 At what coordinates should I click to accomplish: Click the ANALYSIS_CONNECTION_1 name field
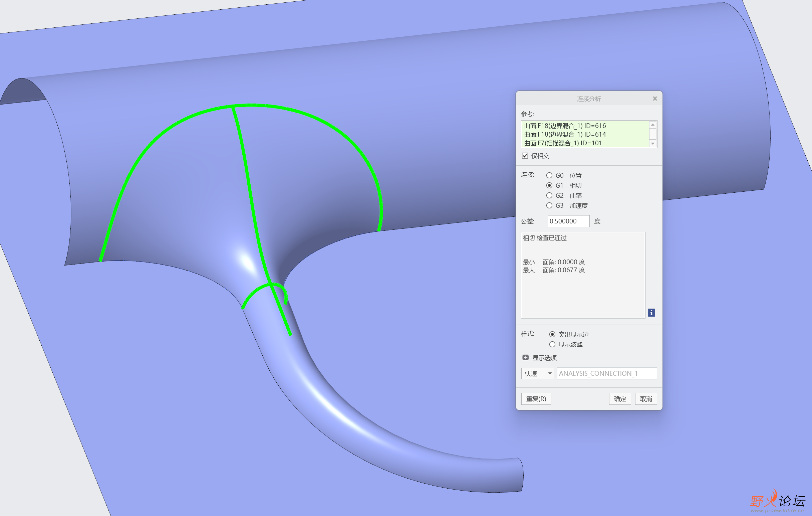coord(606,373)
